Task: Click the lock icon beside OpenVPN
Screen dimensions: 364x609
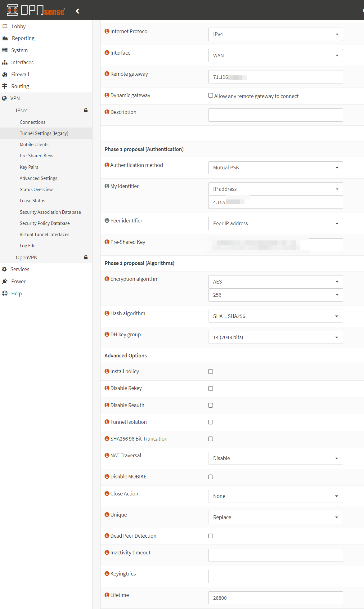Action: coord(86,257)
